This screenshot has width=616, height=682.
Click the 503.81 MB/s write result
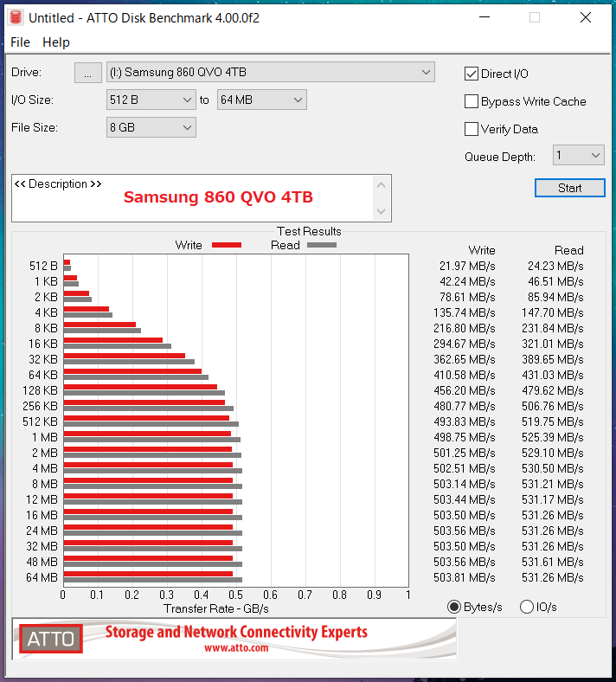[x=465, y=577]
